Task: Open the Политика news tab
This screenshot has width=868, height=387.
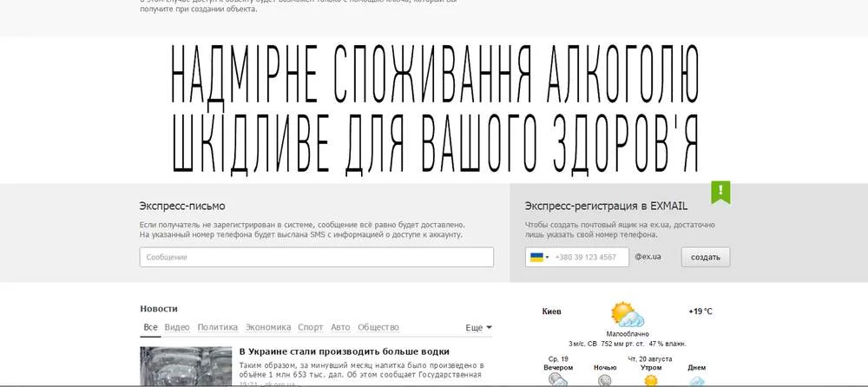Action: point(218,327)
